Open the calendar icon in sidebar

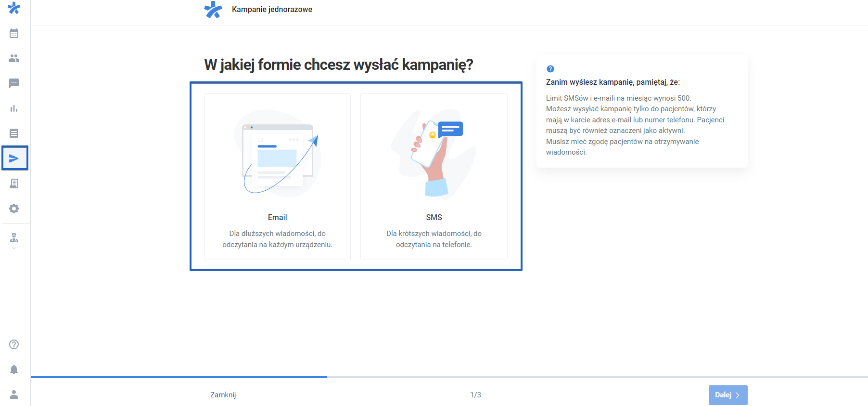[x=14, y=33]
